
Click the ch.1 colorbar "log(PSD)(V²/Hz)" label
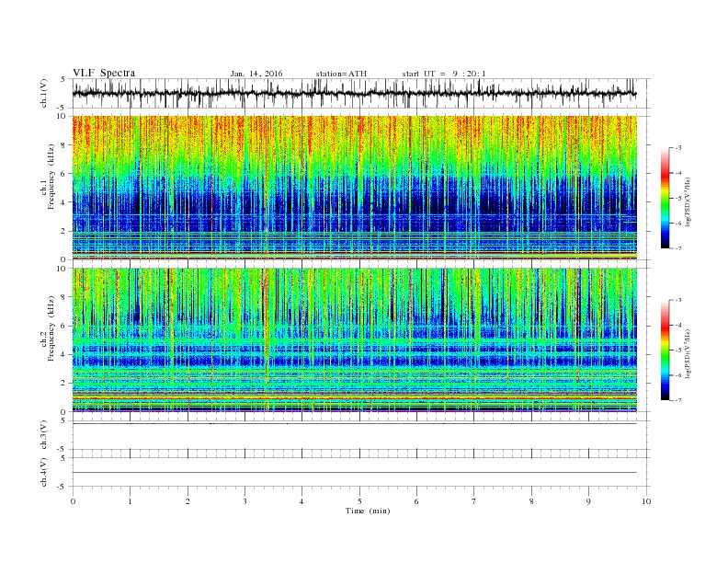(x=688, y=202)
